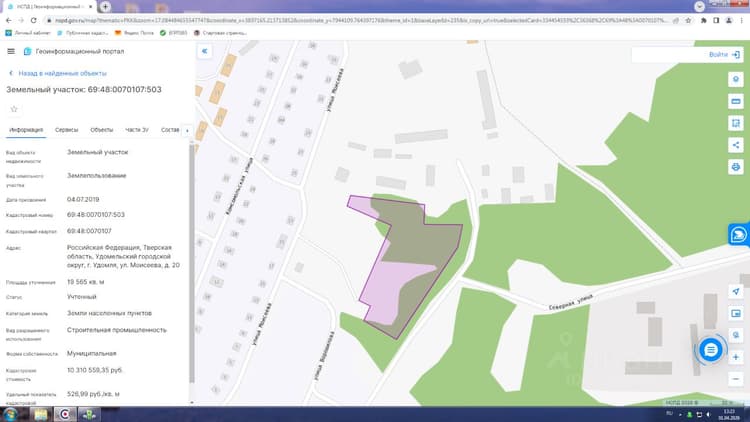Collapse the side panel with double-chevron button
Image resolution: width=750 pixels, height=422 pixels.
click(x=205, y=51)
